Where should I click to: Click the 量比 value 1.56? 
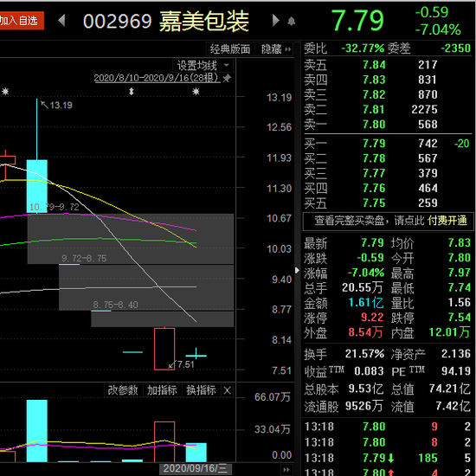[460, 302]
